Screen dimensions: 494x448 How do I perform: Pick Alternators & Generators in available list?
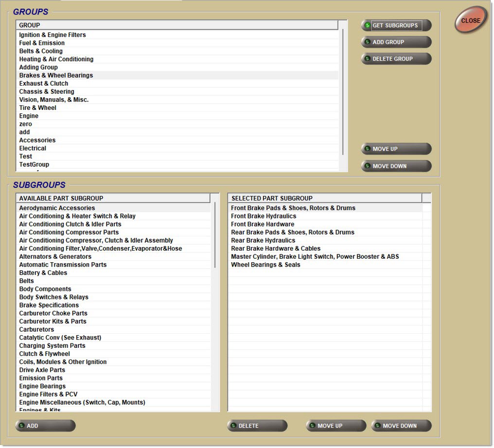point(55,257)
